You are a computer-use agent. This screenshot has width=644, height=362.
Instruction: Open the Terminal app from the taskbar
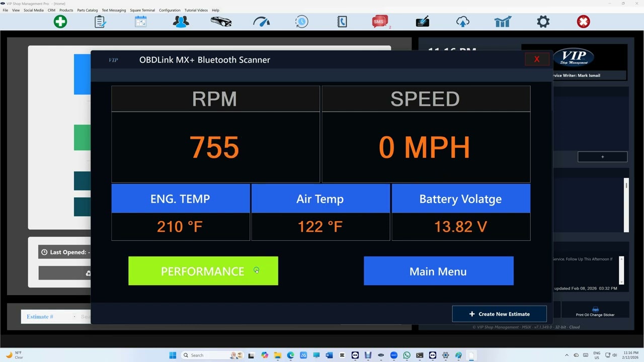420,355
